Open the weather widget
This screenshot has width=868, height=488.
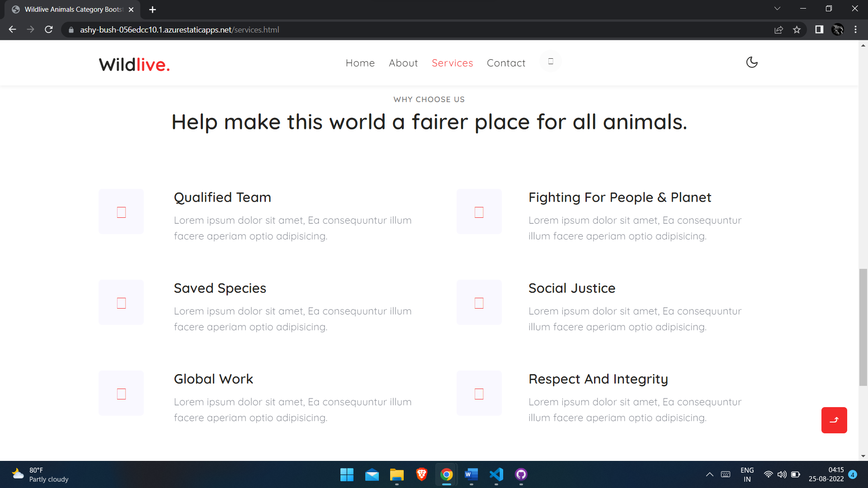pyautogui.click(x=41, y=474)
